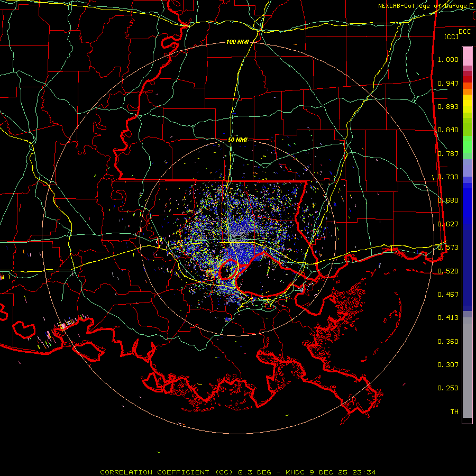Select the 0.680 scale value
476x476 pixels.
[448, 200]
